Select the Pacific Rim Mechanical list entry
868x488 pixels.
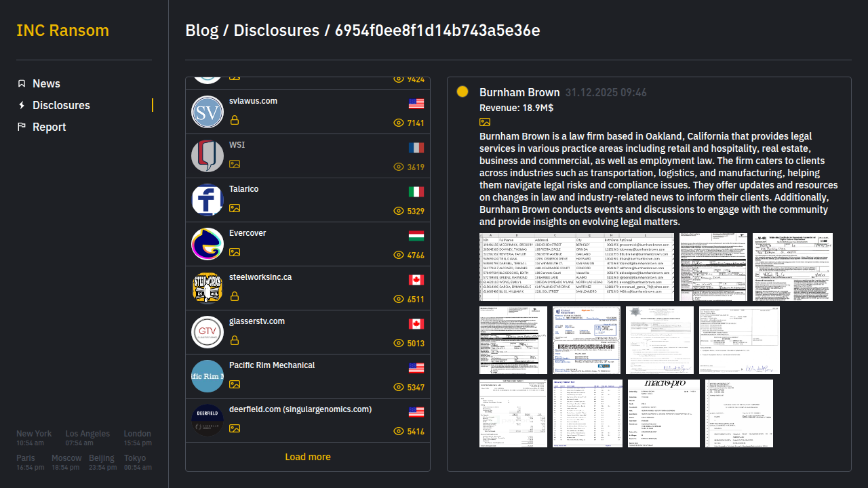click(307, 376)
